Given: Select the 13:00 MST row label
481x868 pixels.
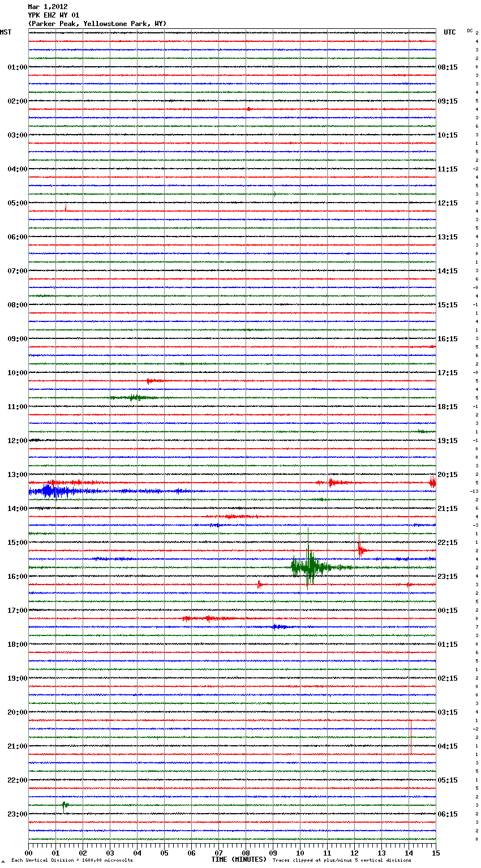Looking at the screenshot, I should click(x=18, y=475).
